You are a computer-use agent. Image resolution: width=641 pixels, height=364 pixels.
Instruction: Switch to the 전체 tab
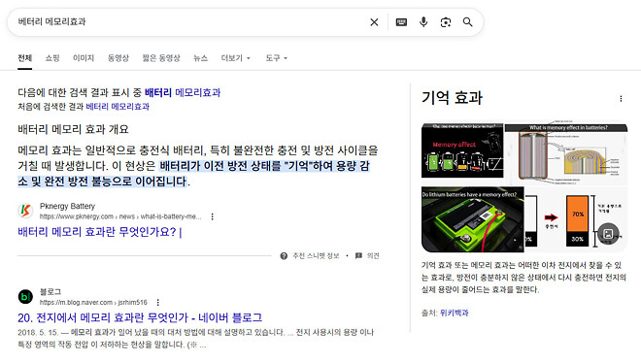[x=24, y=58]
